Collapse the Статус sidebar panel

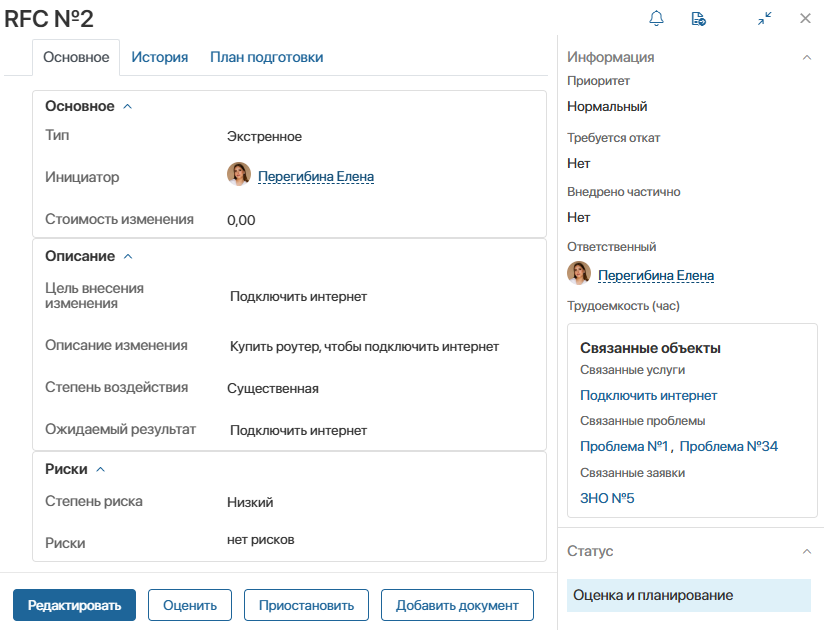807,551
